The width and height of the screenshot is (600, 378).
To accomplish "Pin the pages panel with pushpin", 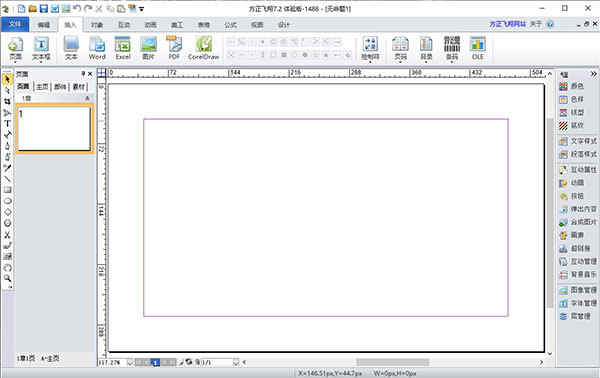I will 83,74.
